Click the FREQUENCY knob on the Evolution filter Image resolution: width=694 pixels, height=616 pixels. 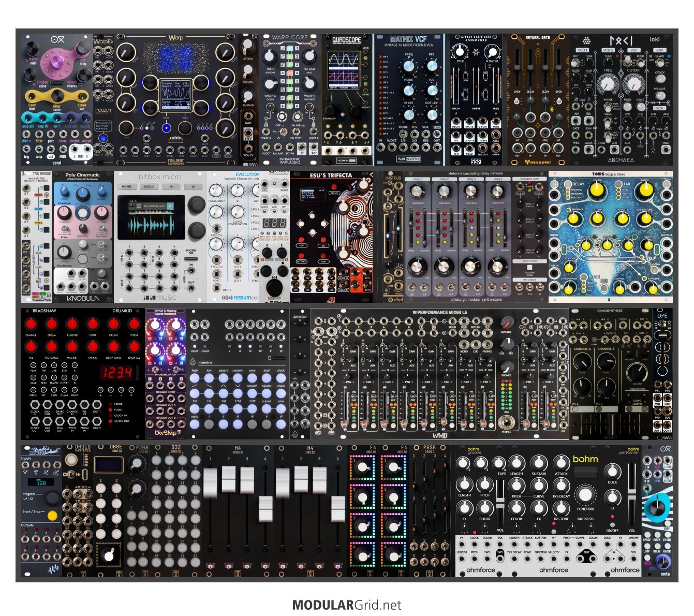pyautogui.click(x=216, y=189)
